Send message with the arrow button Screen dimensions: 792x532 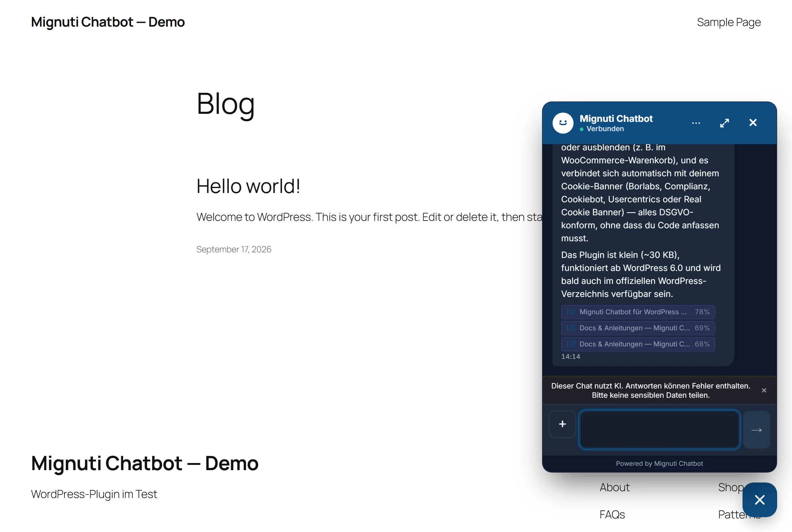(x=756, y=430)
